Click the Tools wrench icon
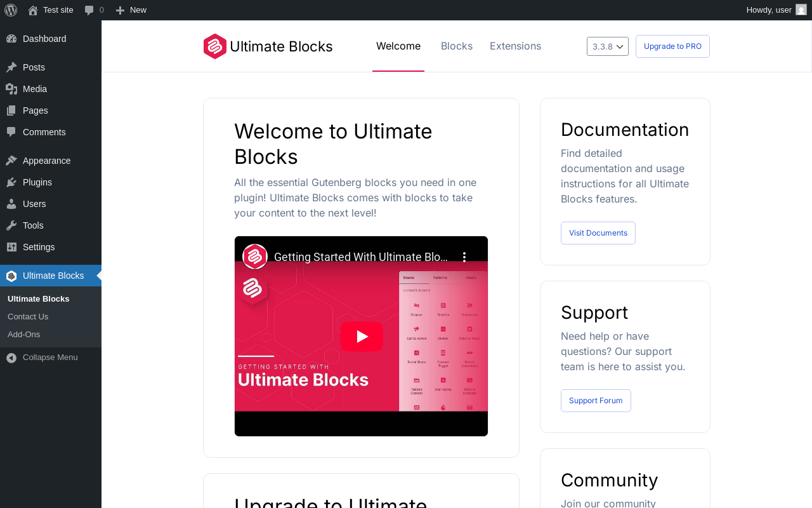Screen dimensions: 812x508 (x=11, y=225)
